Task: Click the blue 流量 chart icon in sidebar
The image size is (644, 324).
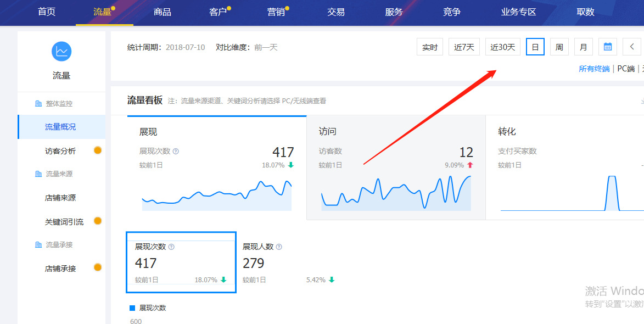Action: point(61,51)
